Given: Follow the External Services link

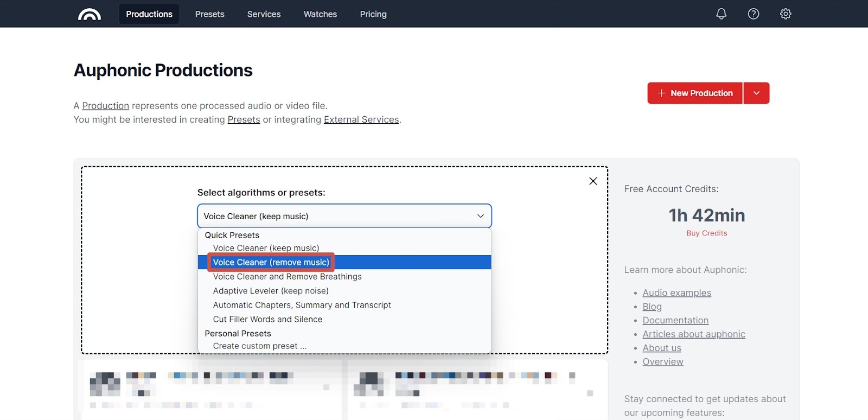Looking at the screenshot, I should pos(361,120).
